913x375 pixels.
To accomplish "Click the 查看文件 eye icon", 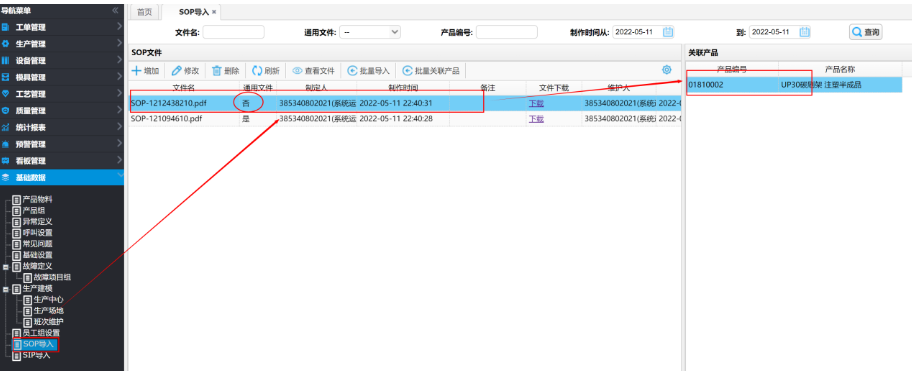I will [297, 71].
